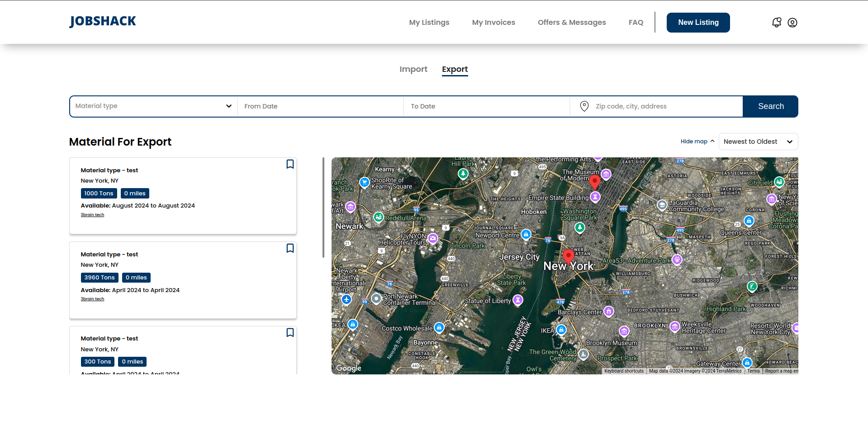868x435 pixels.
Task: Click the Port Newark Container Terminal marker
Action: tap(376, 298)
